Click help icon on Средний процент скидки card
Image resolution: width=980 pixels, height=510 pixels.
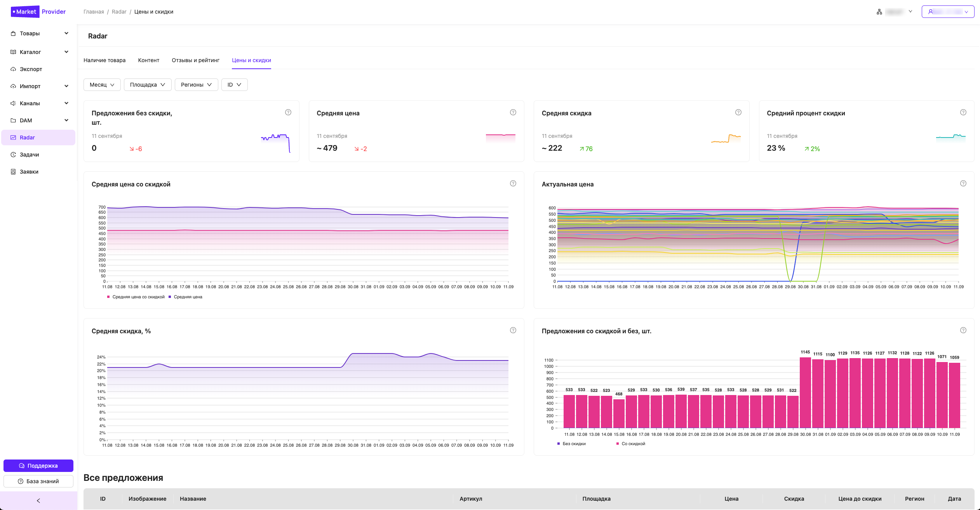pos(963,112)
